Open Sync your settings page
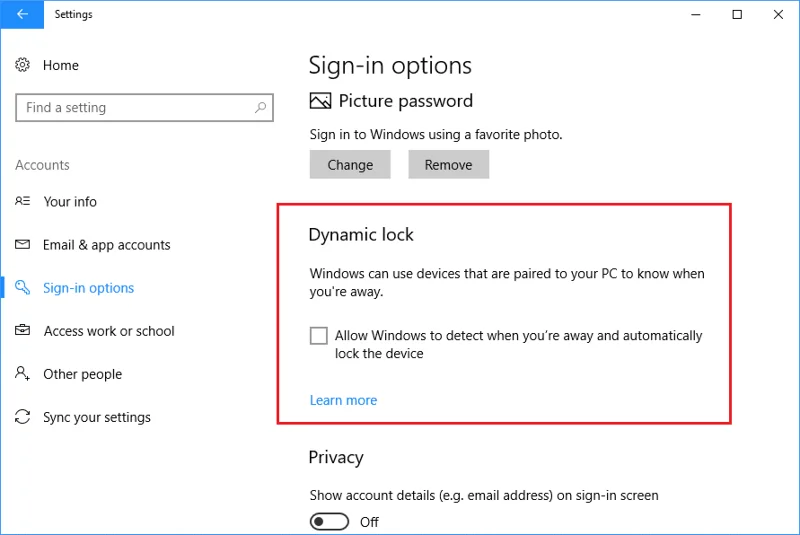Image resolution: width=800 pixels, height=535 pixels. [x=97, y=417]
